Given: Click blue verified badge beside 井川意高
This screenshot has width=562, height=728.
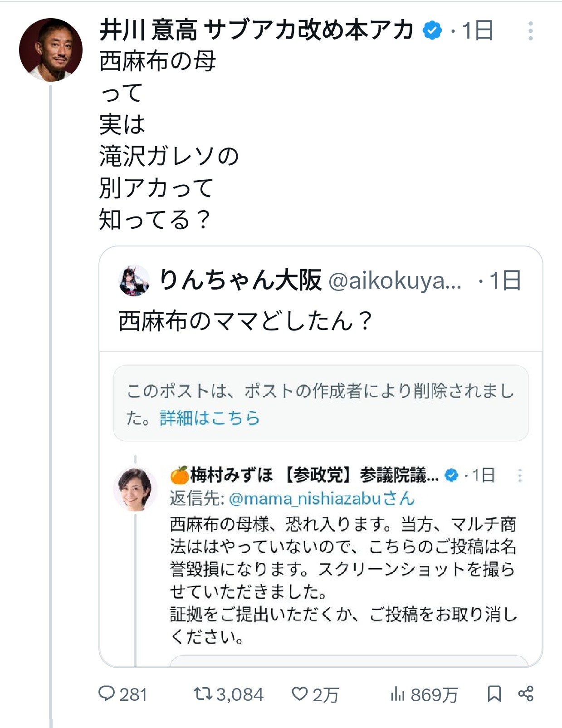Looking at the screenshot, I should click(x=432, y=30).
